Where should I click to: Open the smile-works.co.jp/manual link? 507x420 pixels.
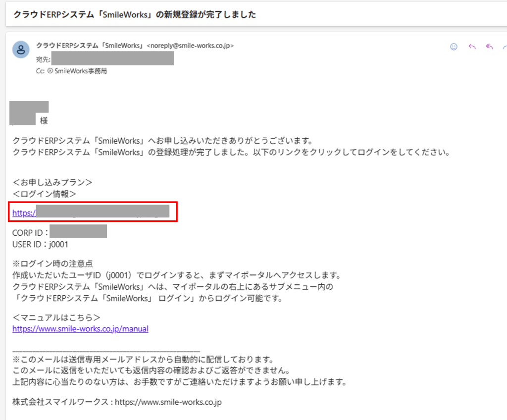[80, 329]
